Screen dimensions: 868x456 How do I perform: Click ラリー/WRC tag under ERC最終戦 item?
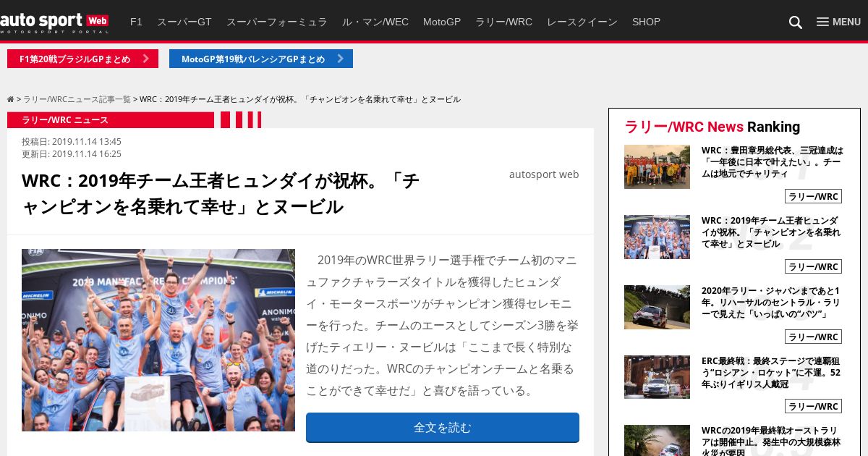813,407
